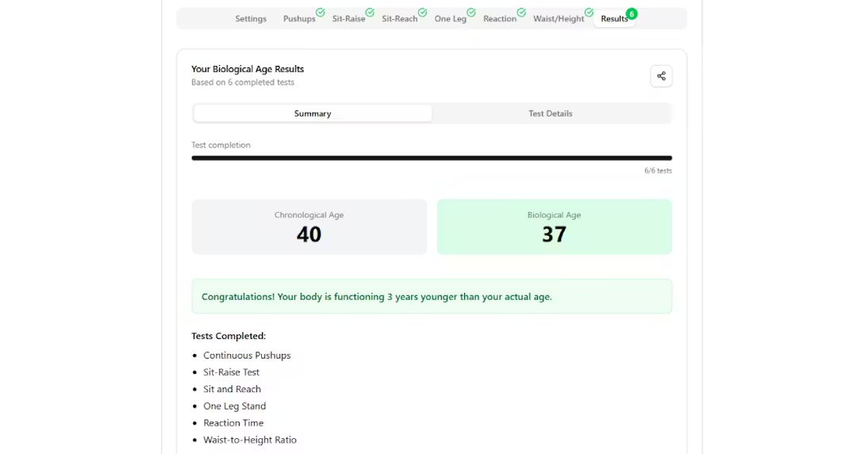Click the checkmark icon beside Sit-Reach

coord(422,13)
